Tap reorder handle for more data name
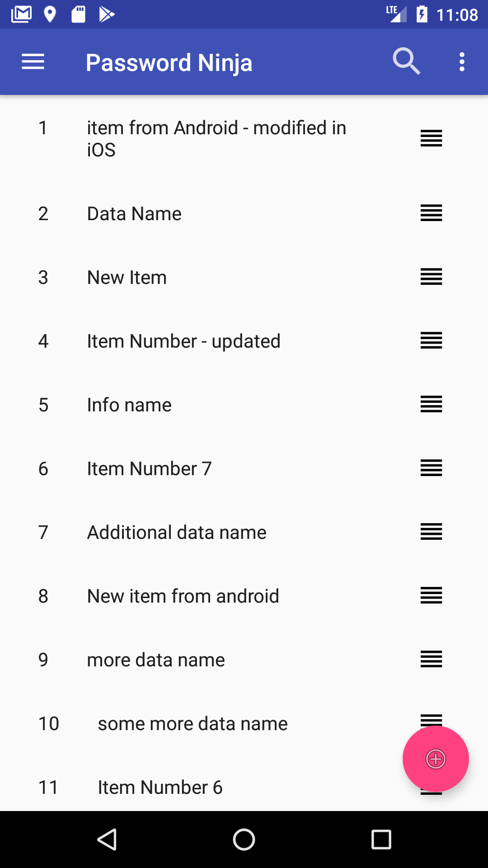This screenshot has height=868, width=488. 431,659
